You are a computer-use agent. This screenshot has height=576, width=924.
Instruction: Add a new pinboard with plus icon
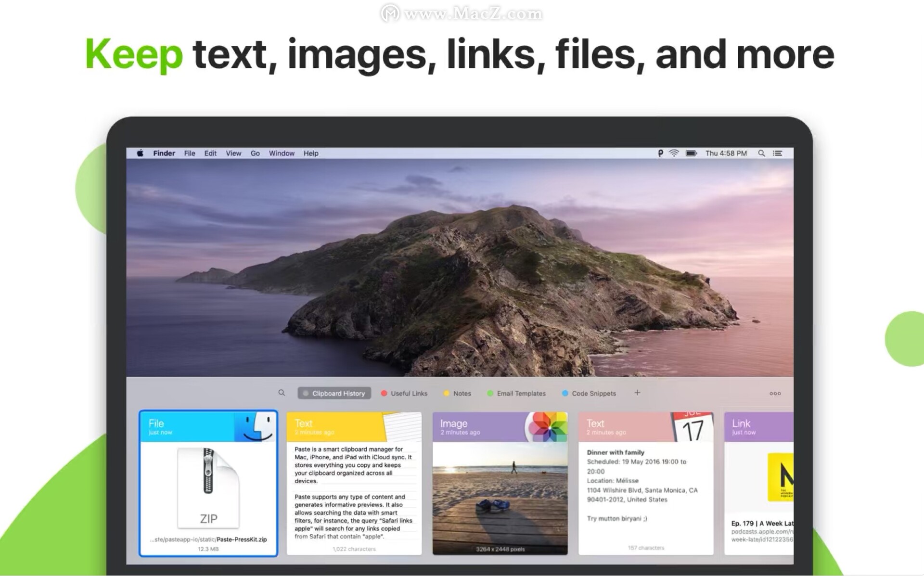637,393
